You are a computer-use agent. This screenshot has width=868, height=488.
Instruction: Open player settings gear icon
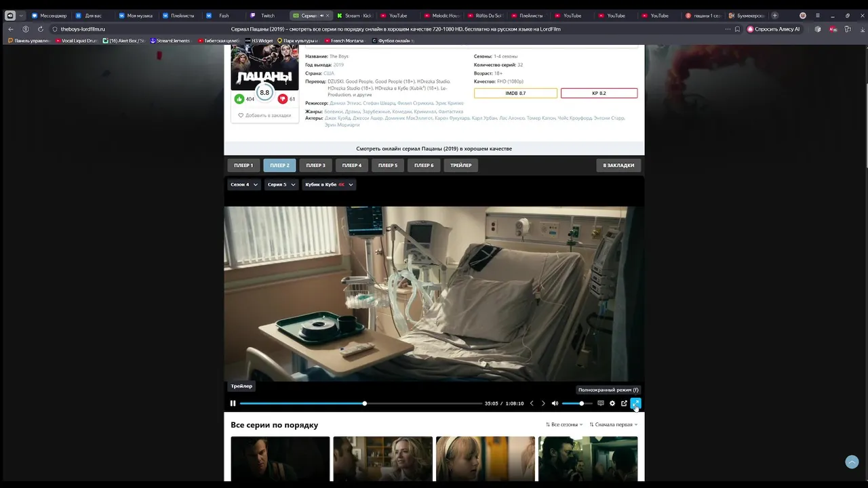(x=612, y=403)
